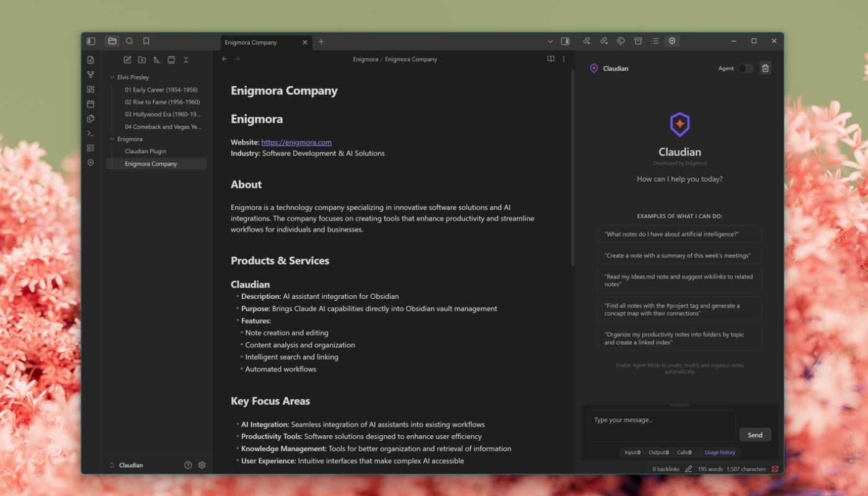Toggle the right sidebar panel icon
Screen dimensions: 868x496
click(565, 42)
